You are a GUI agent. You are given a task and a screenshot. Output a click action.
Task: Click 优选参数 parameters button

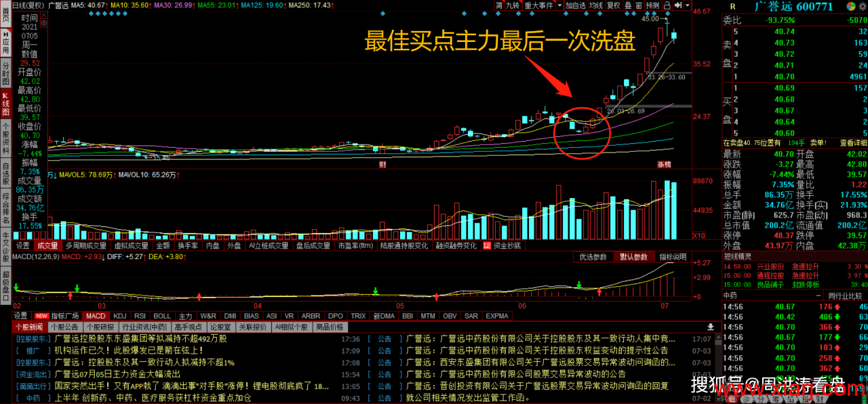[x=593, y=257]
